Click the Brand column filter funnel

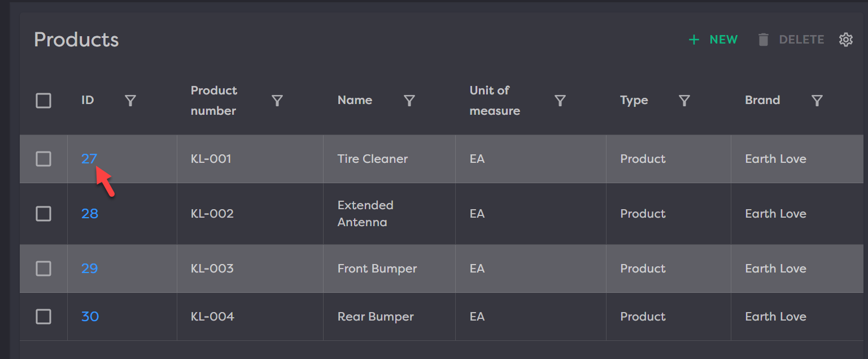point(817,101)
